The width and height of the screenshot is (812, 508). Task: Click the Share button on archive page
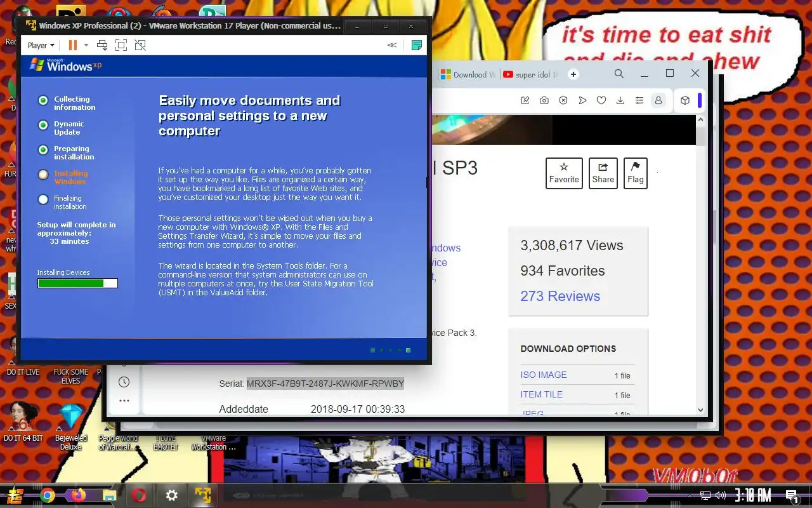point(603,173)
